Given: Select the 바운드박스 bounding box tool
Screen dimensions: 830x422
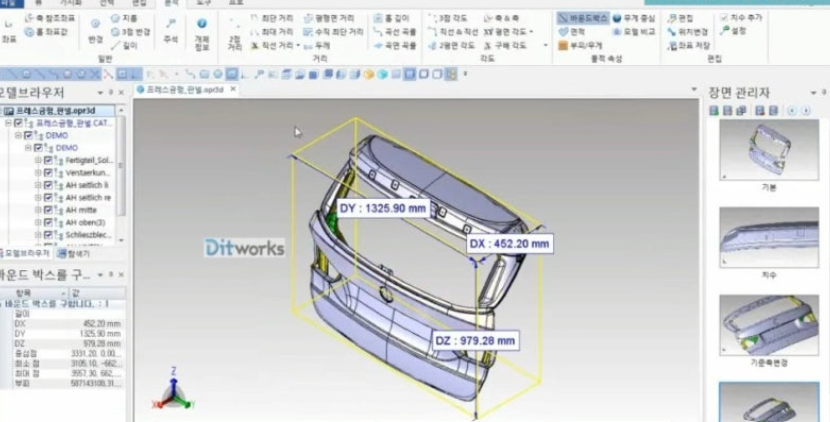Looking at the screenshot, I should [583, 18].
